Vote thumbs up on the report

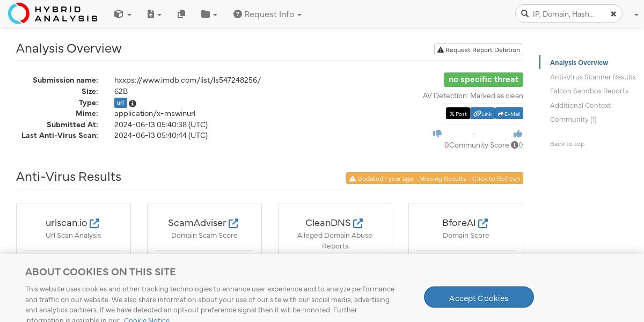click(518, 134)
